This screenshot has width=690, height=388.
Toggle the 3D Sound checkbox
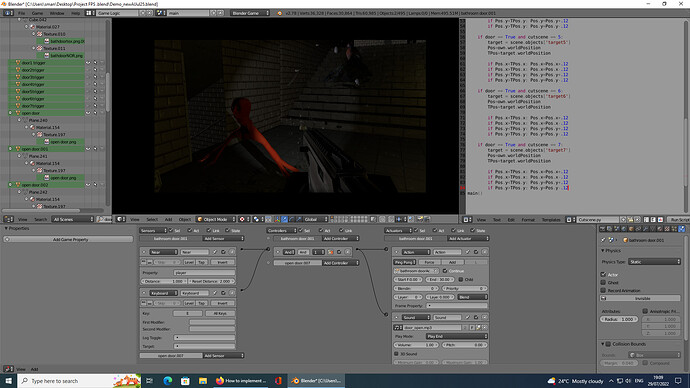pyautogui.click(x=396, y=354)
